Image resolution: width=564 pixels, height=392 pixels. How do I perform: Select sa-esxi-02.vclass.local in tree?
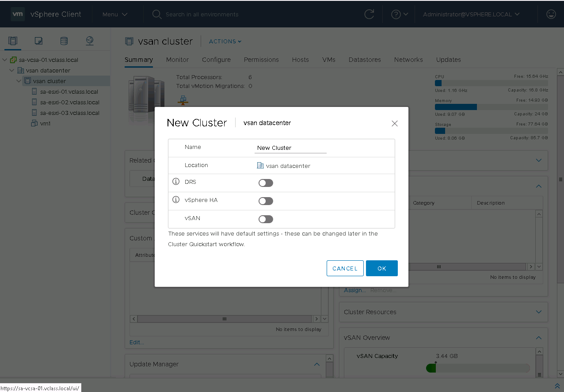pos(69,102)
